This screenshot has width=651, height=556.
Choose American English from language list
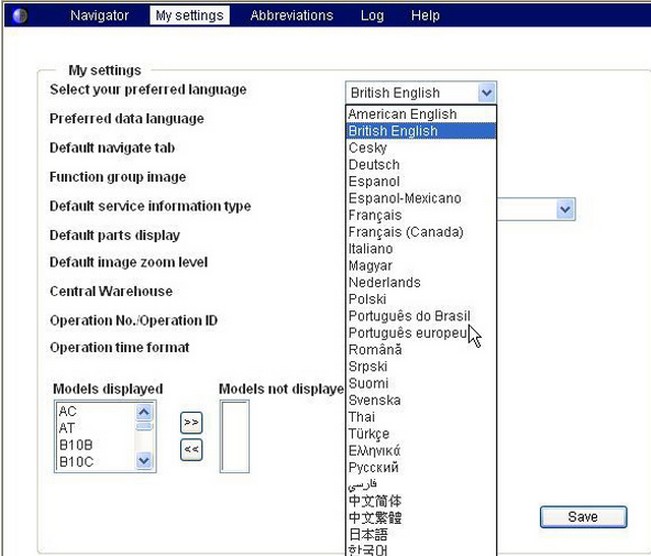pyautogui.click(x=421, y=114)
